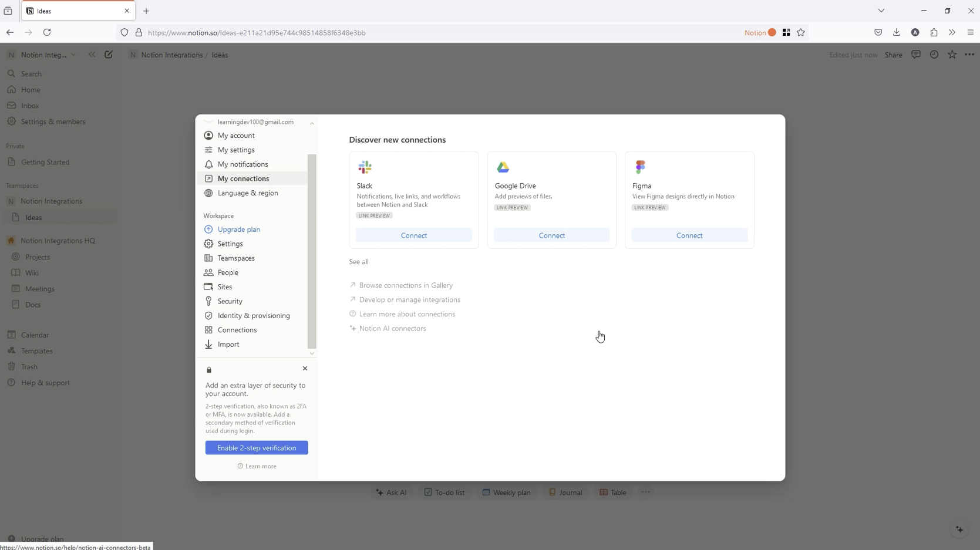This screenshot has width=980, height=550.
Task: Select the Figma logo icon
Action: pyautogui.click(x=640, y=167)
